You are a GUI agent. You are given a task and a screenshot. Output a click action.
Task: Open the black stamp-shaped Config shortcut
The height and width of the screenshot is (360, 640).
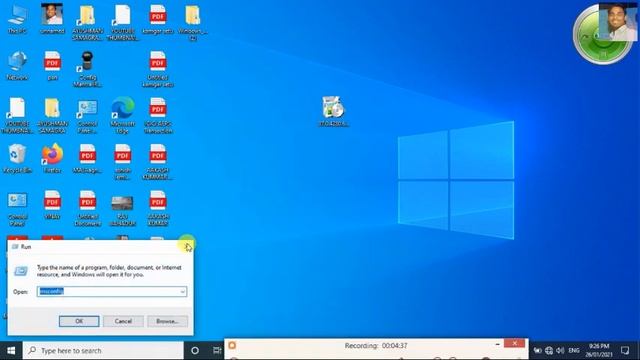coord(87,69)
